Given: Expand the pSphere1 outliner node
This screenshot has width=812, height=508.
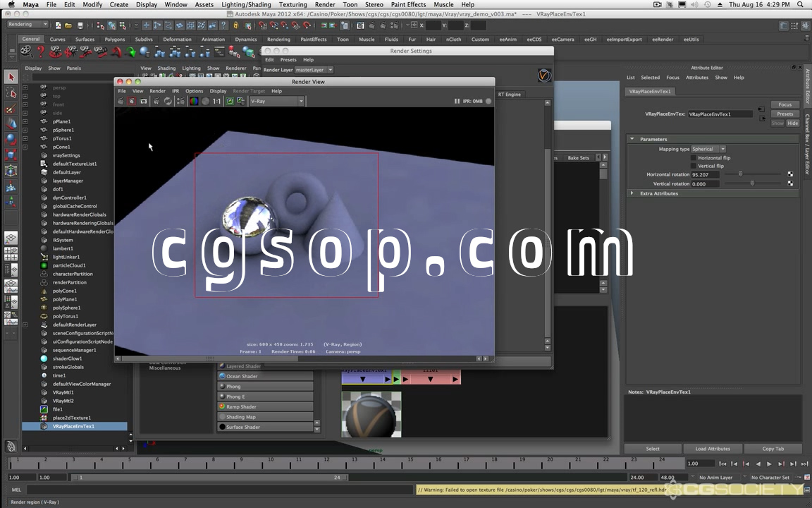Looking at the screenshot, I should click(x=25, y=130).
